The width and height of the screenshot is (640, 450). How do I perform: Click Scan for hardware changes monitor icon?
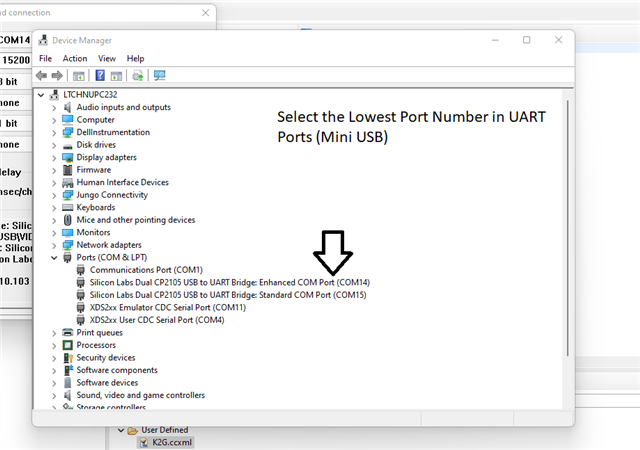pyautogui.click(x=160, y=76)
